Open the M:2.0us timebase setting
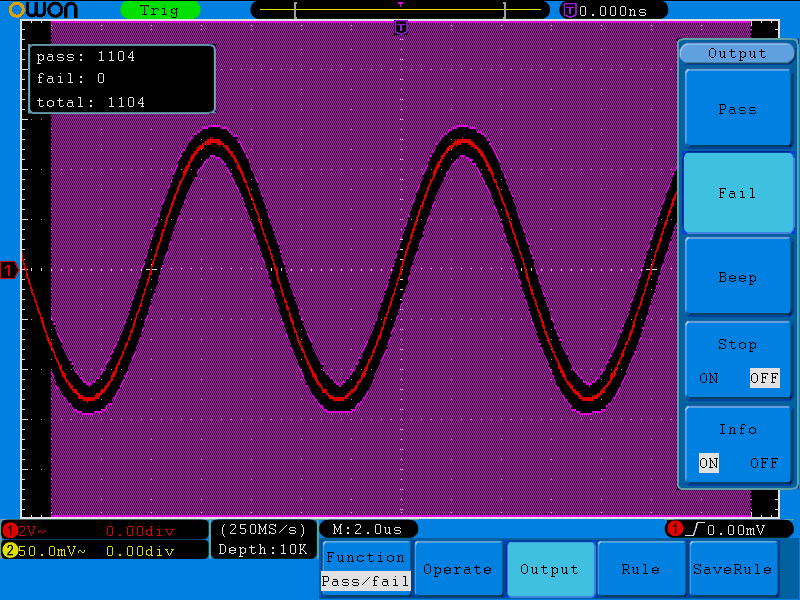The height and width of the screenshot is (600, 800). 368,529
